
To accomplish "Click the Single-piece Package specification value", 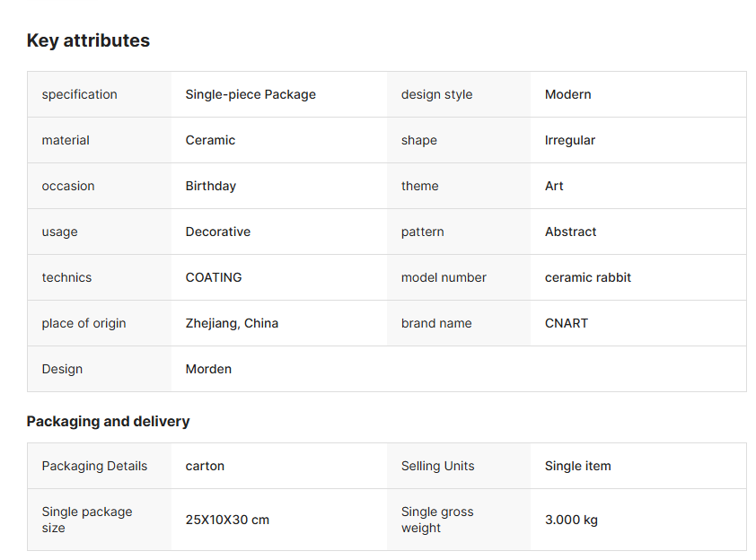I will (251, 94).
